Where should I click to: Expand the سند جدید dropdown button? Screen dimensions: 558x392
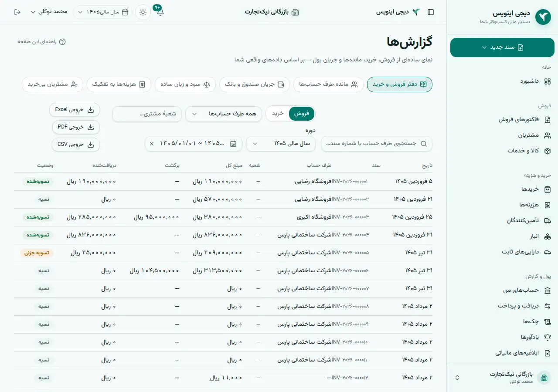pos(502,47)
